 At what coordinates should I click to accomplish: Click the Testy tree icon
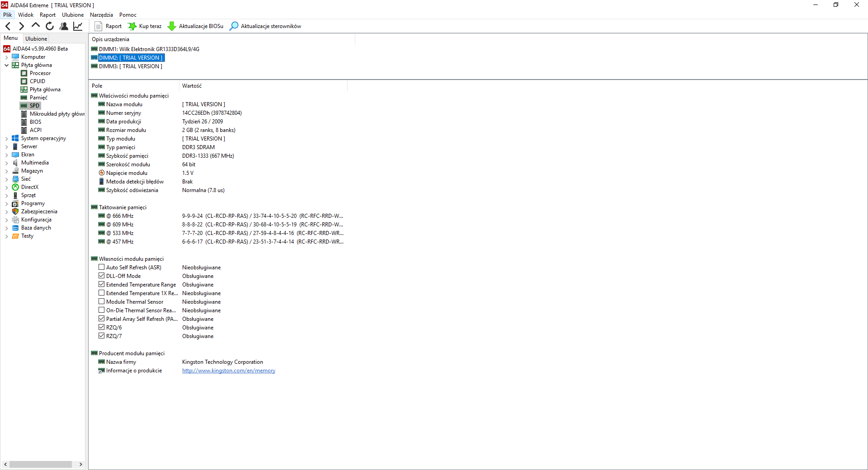(15, 236)
